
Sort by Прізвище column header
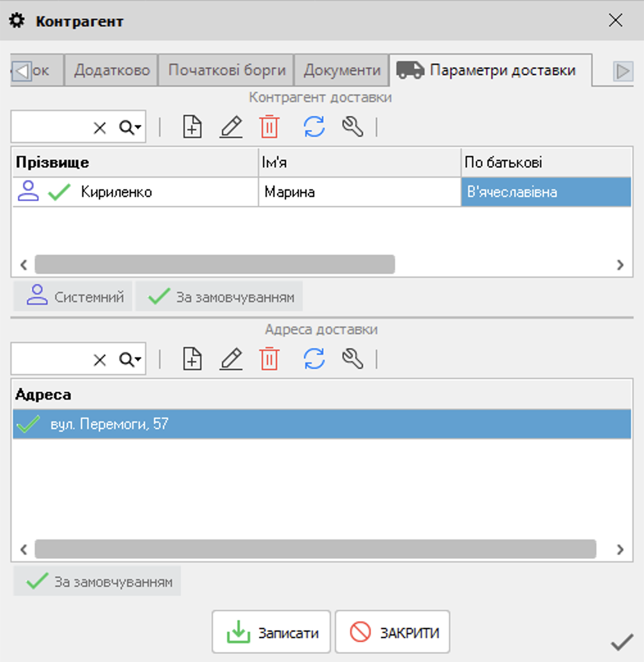tap(135, 162)
